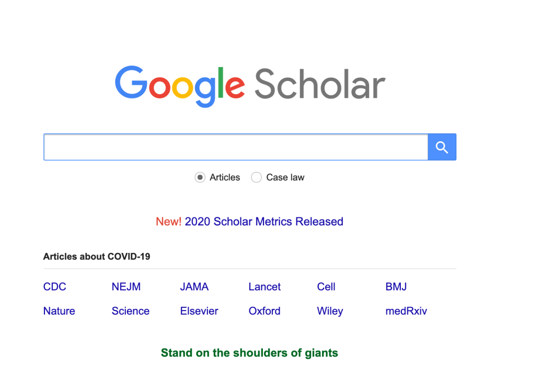
Task: Open Wiley COVID-19 articles link
Action: point(330,311)
